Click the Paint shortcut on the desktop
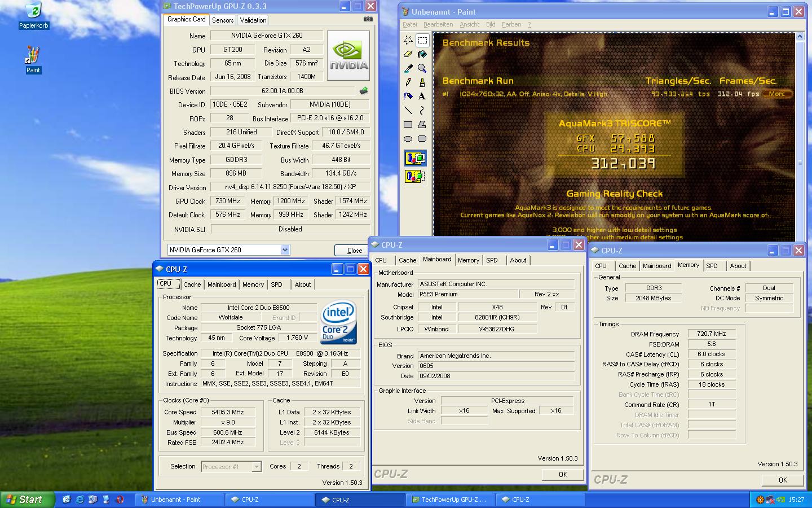812x508 pixels. point(33,60)
